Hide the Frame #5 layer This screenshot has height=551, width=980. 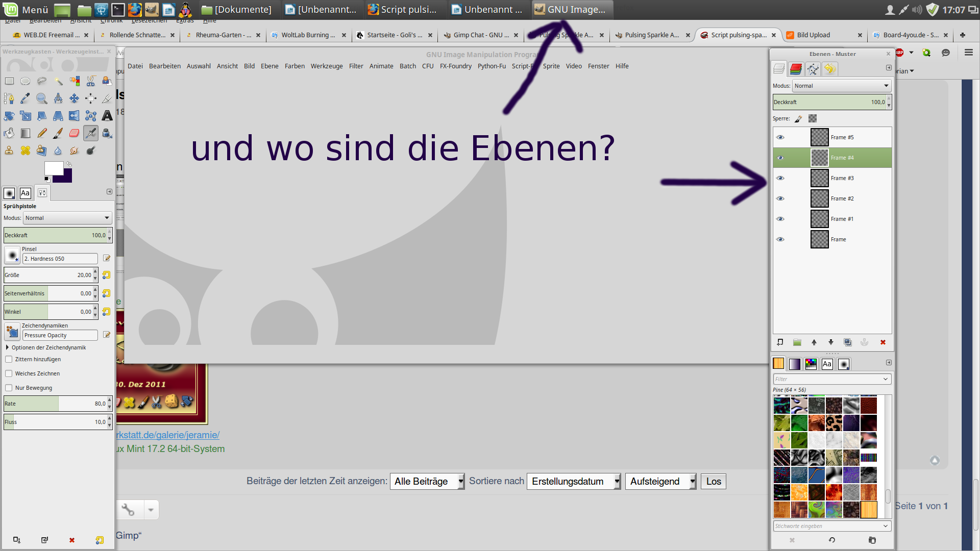point(780,137)
